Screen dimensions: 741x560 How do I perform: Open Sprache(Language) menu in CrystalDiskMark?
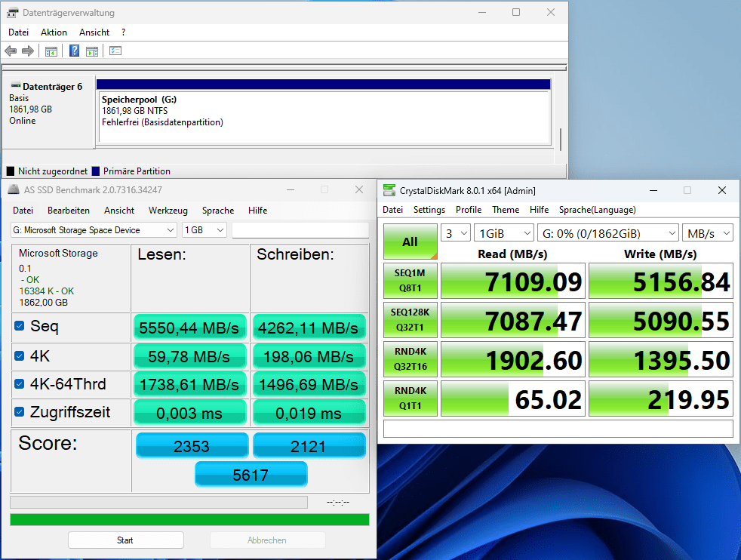[x=598, y=209]
